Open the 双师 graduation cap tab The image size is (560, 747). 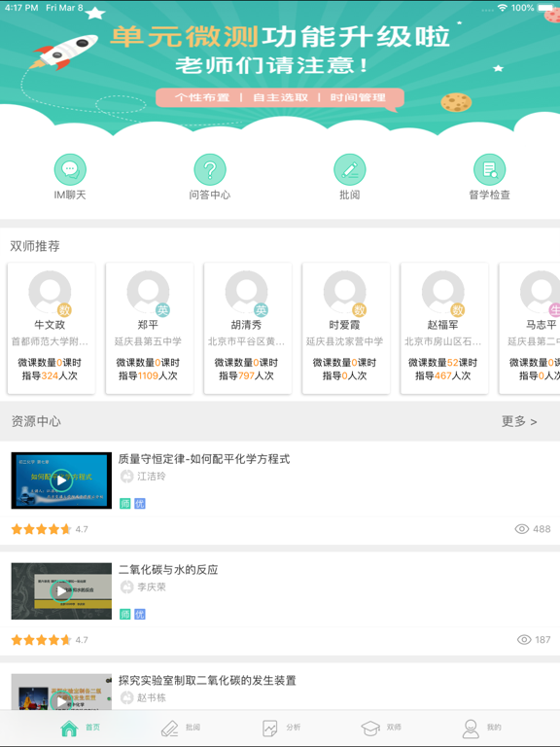381,728
